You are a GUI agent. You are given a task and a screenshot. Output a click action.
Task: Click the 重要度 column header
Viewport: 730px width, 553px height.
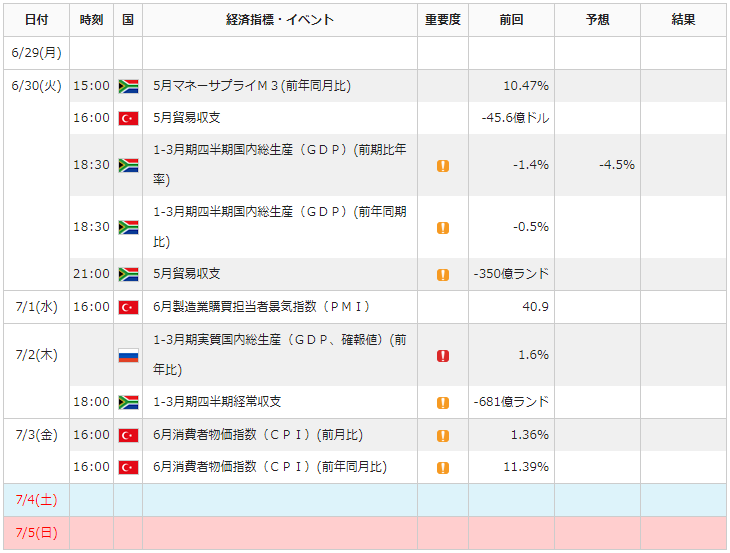pyautogui.click(x=443, y=20)
